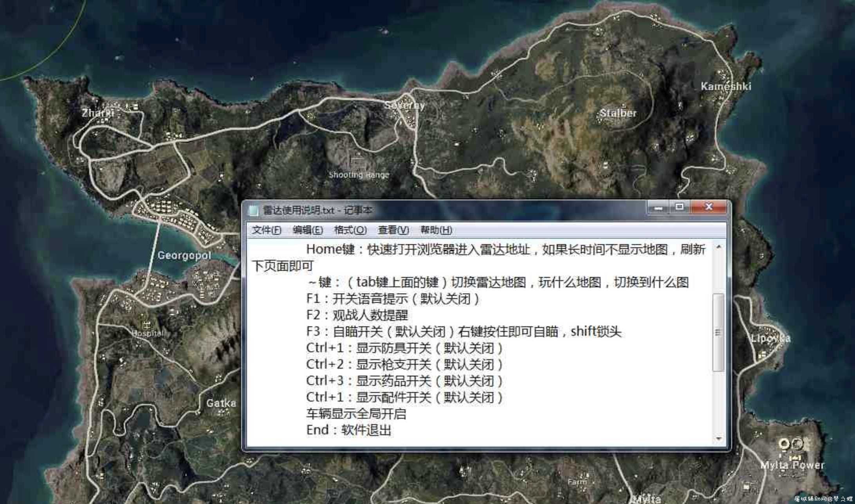Screen dimensions: 855x504
Task: Click the Farm label on the map
Action: (x=577, y=482)
